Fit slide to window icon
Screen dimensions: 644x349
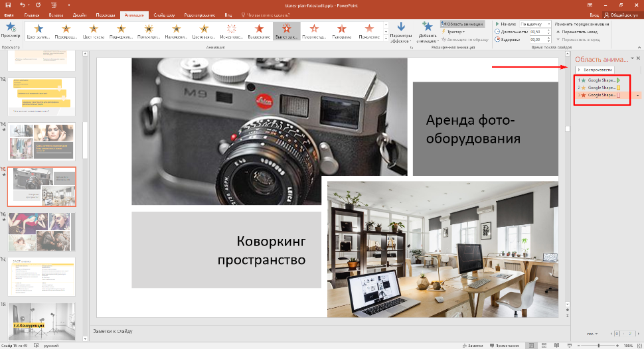(x=639, y=345)
